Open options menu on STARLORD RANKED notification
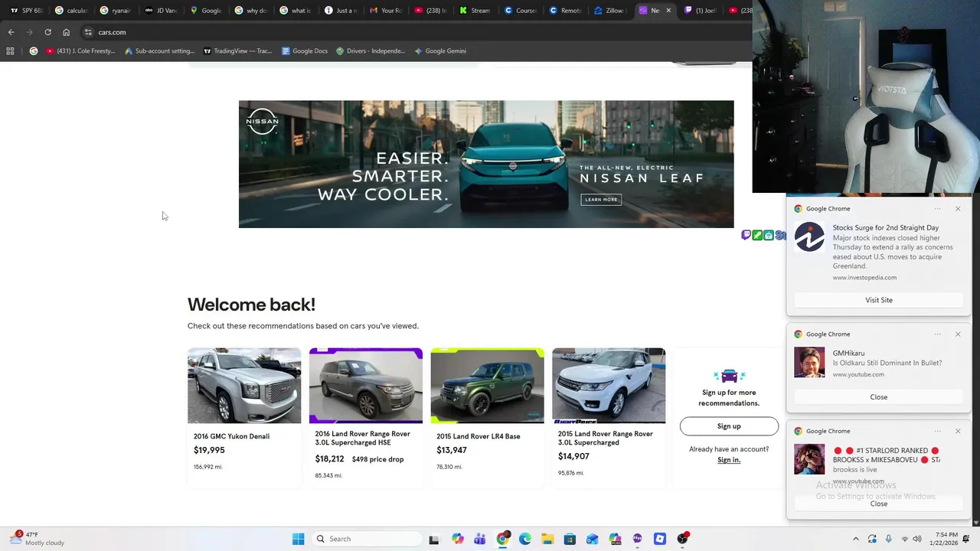The height and width of the screenshot is (551, 980). [937, 431]
